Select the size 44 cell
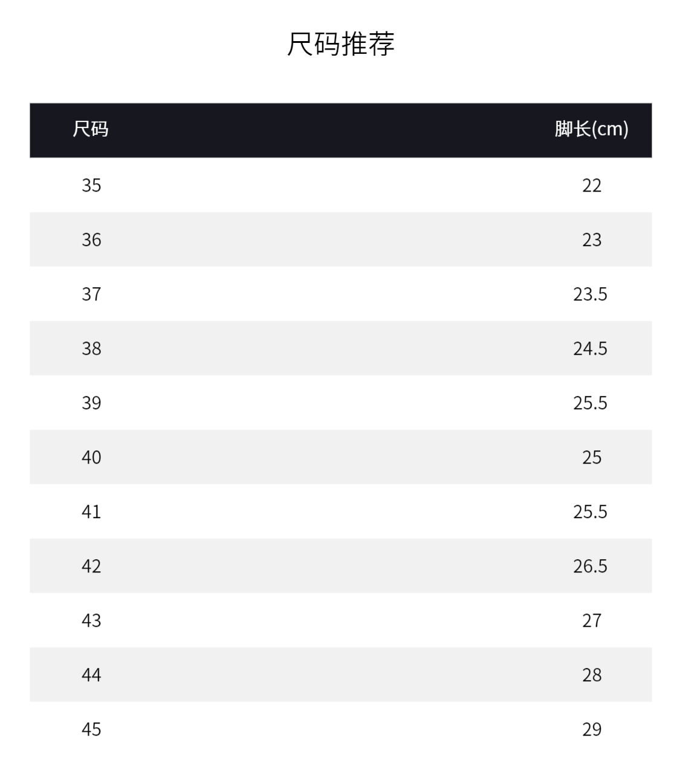The width and height of the screenshot is (680, 784). coord(91,675)
